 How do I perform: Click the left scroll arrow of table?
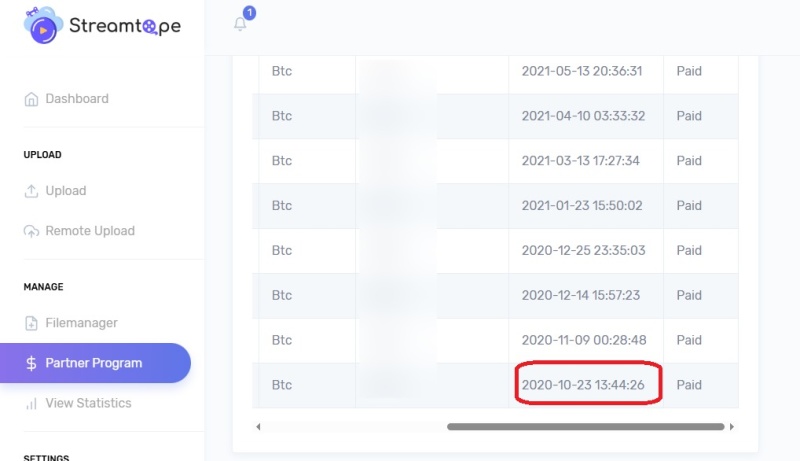(x=259, y=427)
